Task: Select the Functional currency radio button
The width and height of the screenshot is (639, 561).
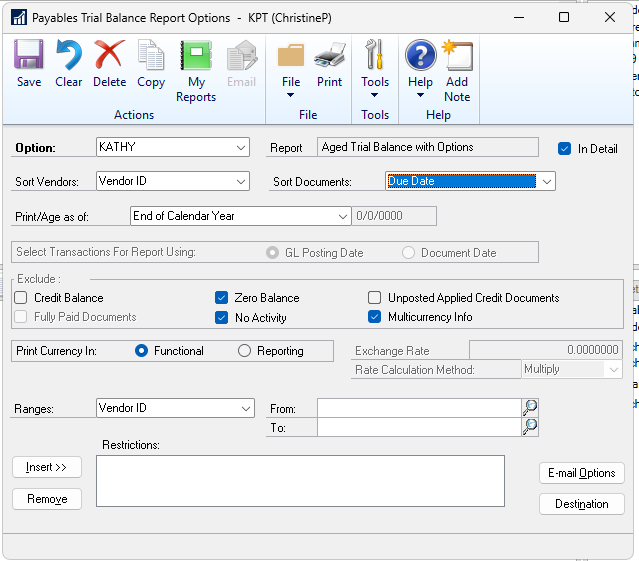Action: [141, 351]
